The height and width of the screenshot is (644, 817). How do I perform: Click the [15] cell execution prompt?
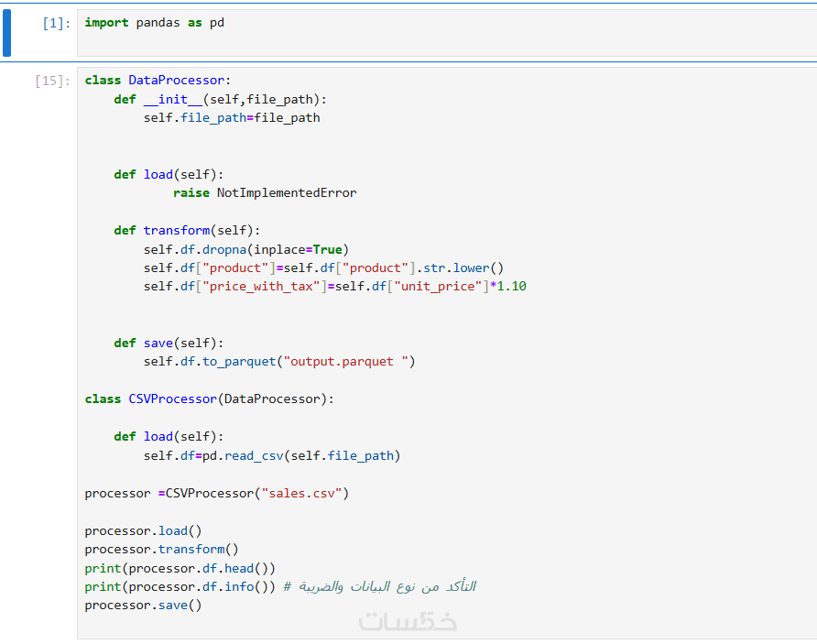pyautogui.click(x=52, y=81)
